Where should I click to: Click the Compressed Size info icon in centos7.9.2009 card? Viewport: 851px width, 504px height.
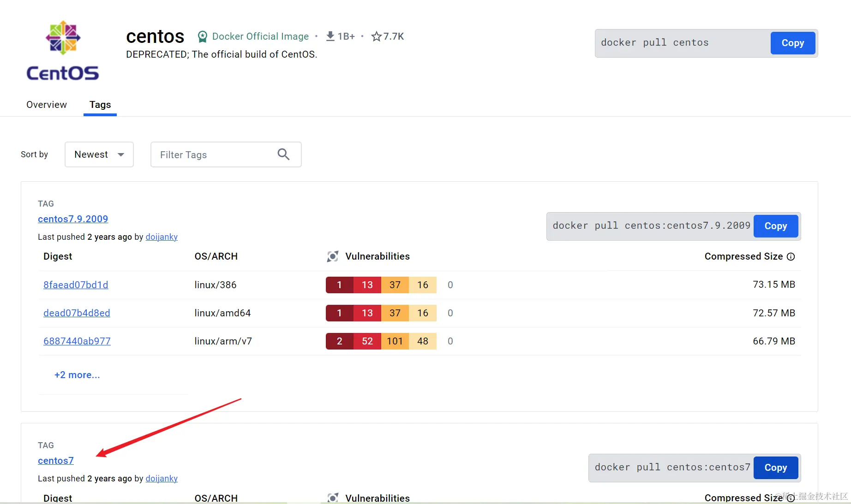(x=791, y=256)
